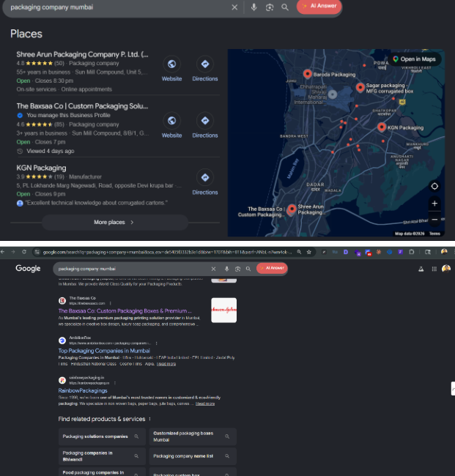Open KGN Packaging place listing title

[x=41, y=168]
